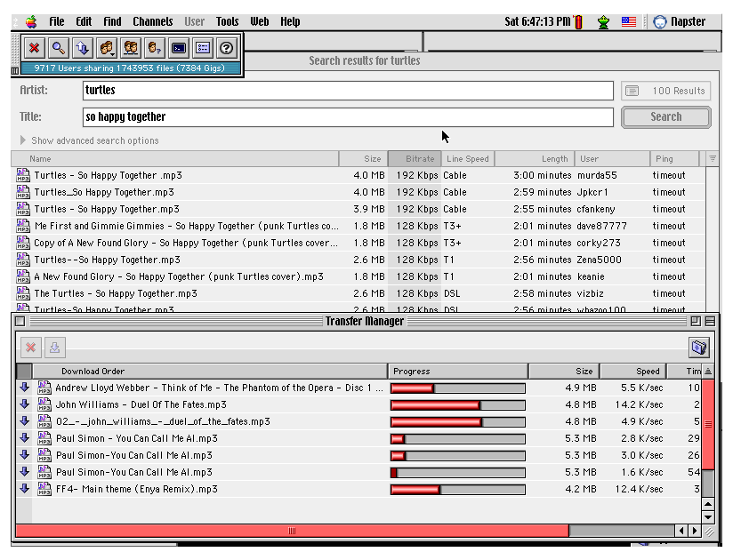This screenshot has height=560, width=733.
Task: Sort results by Bitrate column
Action: tap(415, 159)
